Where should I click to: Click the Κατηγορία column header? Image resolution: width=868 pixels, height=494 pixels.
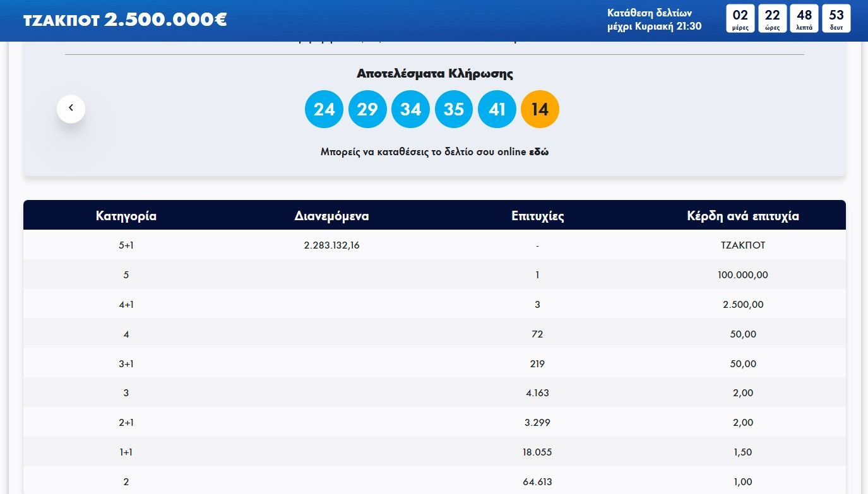coord(126,216)
